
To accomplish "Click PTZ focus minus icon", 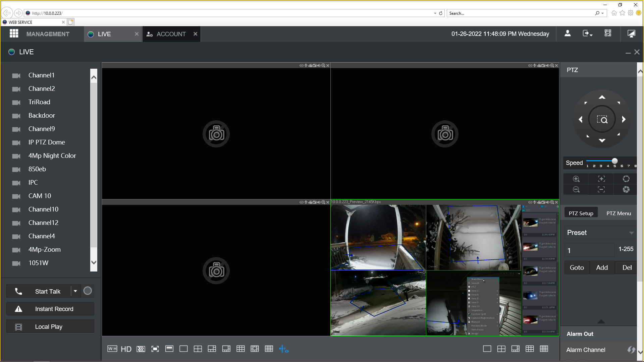I will (x=601, y=190).
